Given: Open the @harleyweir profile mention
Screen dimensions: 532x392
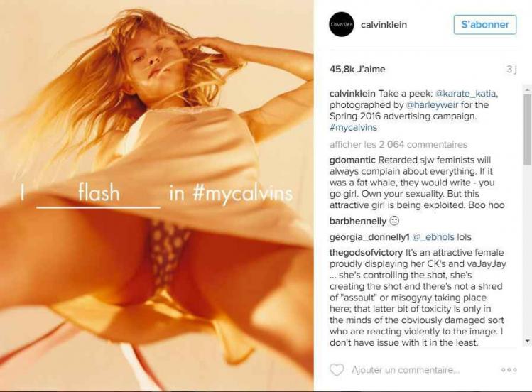Looking at the screenshot, I should click(432, 105).
